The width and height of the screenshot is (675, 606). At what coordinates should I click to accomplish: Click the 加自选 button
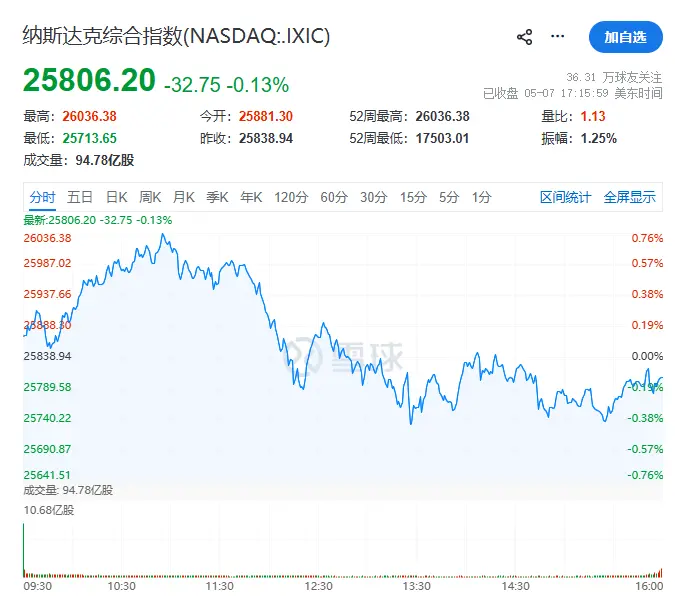625,37
